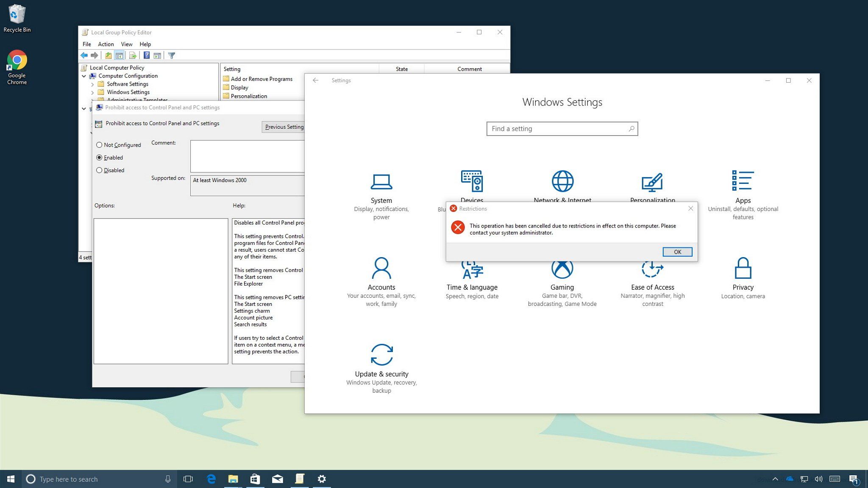
Task: Expand the Software Settings tree node
Action: click(x=92, y=84)
